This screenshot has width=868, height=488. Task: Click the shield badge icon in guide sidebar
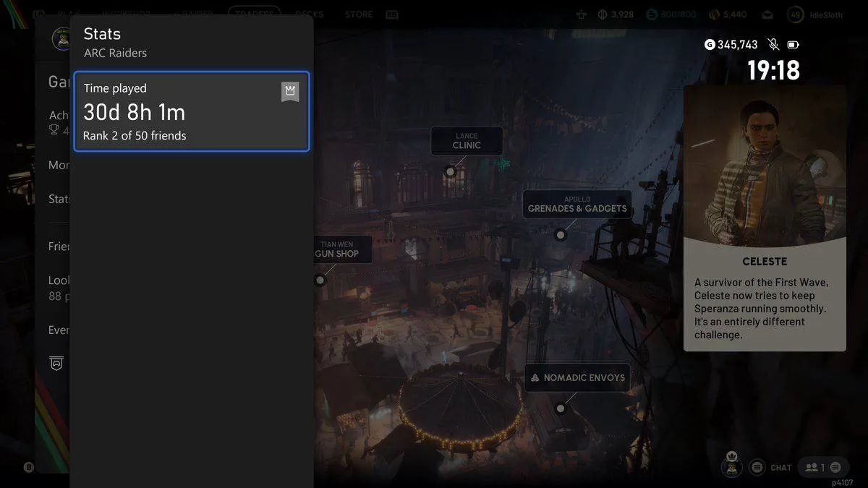point(56,363)
